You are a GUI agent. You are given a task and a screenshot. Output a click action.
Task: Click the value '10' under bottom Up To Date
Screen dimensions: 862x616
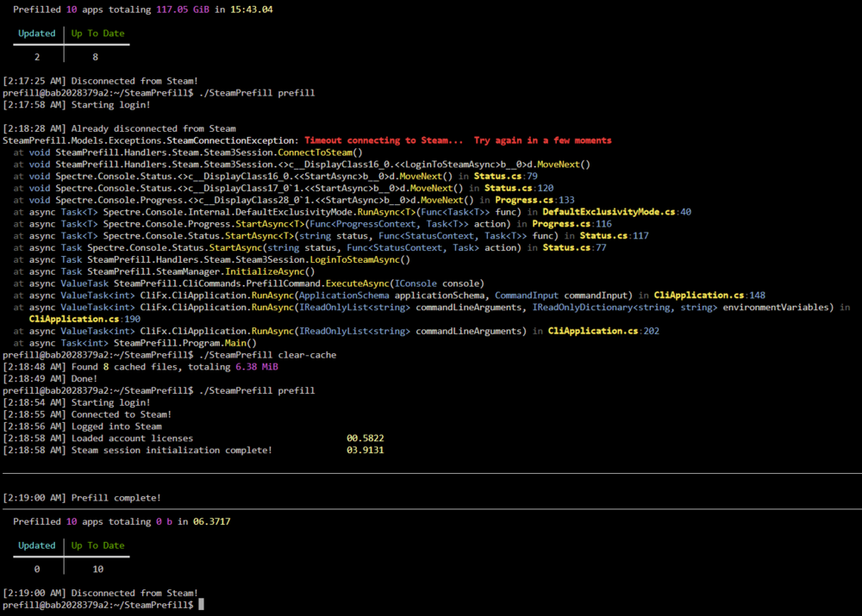(x=98, y=569)
